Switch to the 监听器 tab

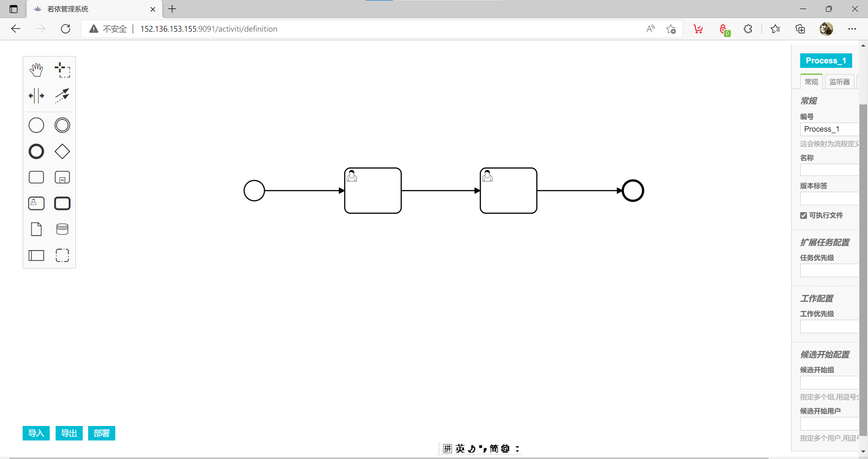pos(839,82)
